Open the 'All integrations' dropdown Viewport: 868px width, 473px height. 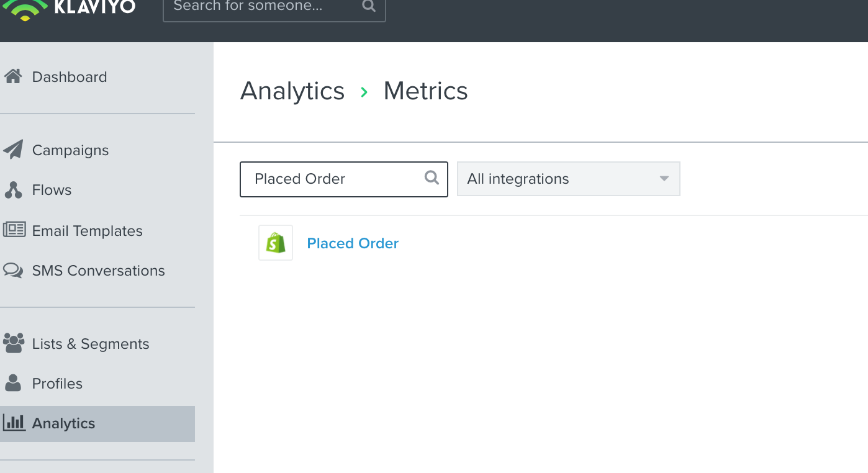tap(569, 179)
